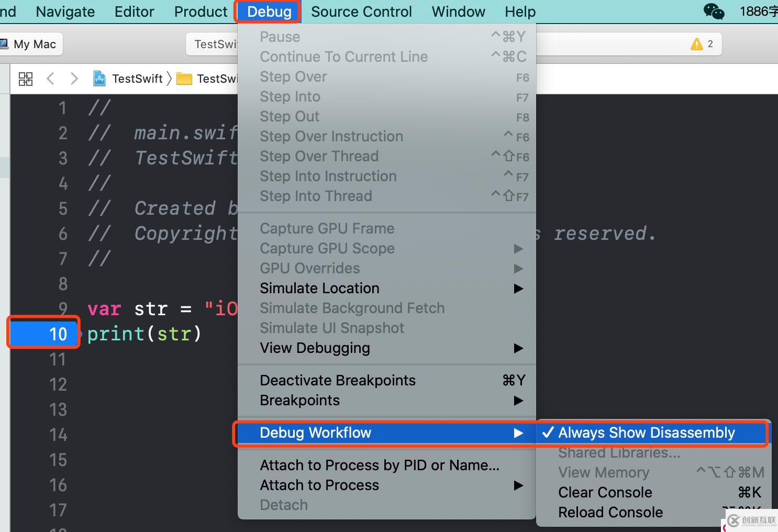Expand the GPU Overrides submenu

[x=386, y=268]
